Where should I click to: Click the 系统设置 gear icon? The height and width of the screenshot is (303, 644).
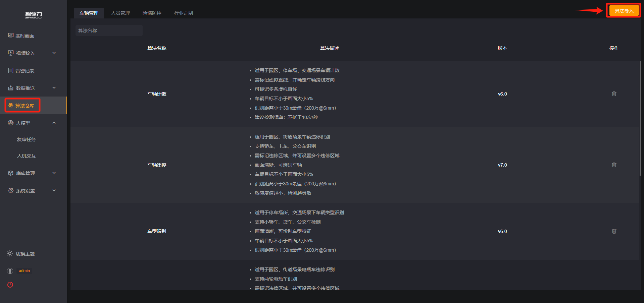(x=11, y=190)
